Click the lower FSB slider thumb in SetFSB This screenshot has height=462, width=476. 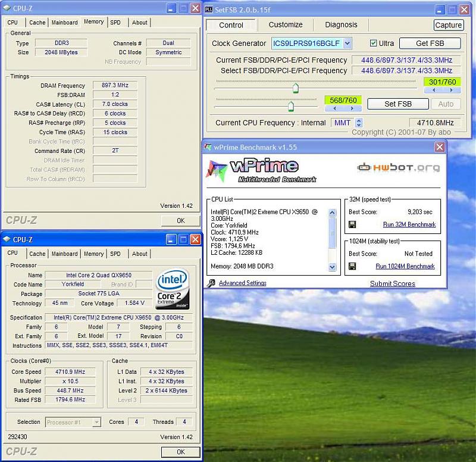(x=291, y=107)
